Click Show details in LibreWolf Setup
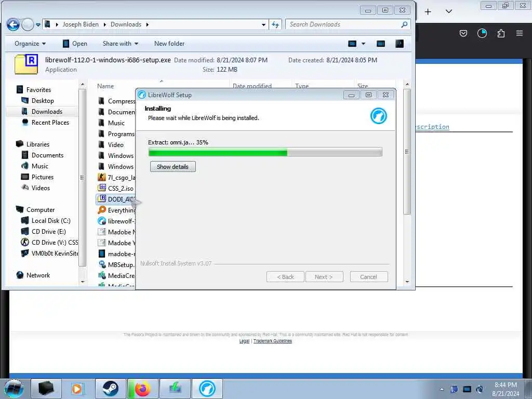This screenshot has width=532, height=399. 172,167
